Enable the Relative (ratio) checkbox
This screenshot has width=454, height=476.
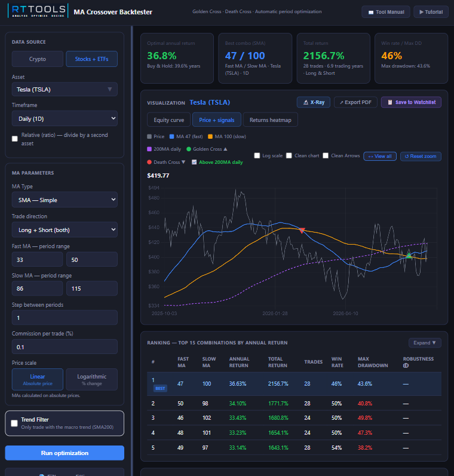pos(14,139)
